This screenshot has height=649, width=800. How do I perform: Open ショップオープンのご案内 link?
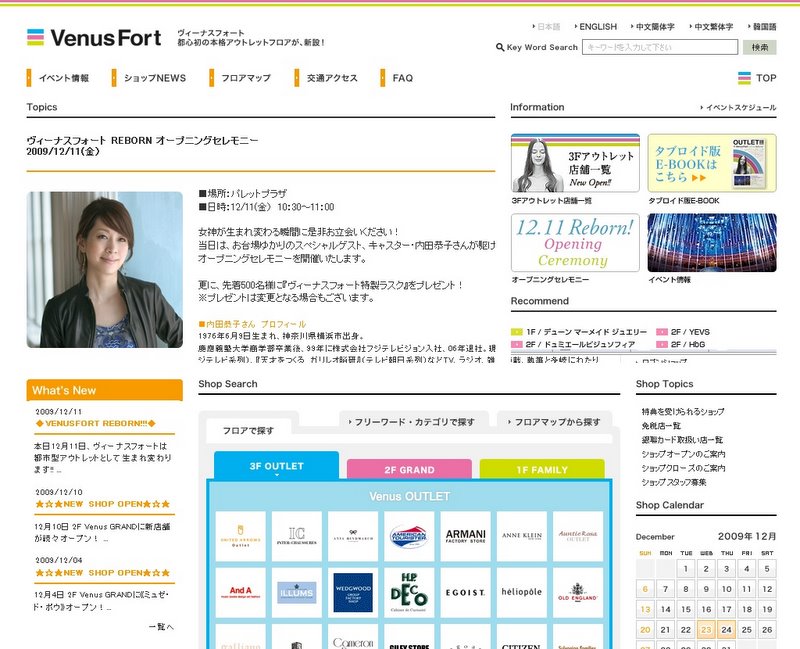[683, 454]
